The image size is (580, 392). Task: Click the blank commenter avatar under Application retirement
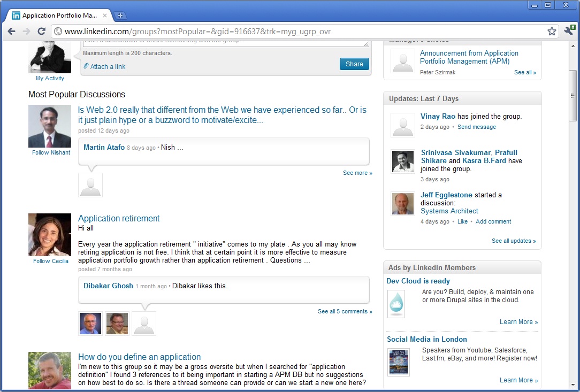[144, 324]
